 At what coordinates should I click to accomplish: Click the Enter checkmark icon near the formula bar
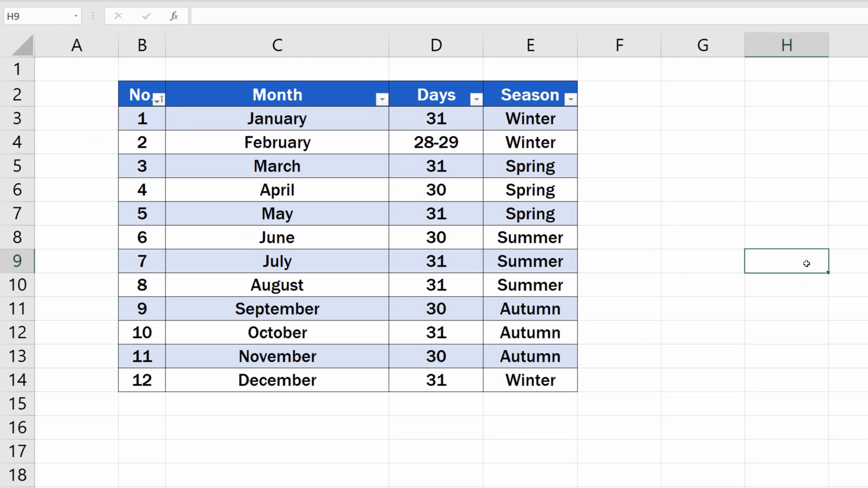point(146,16)
